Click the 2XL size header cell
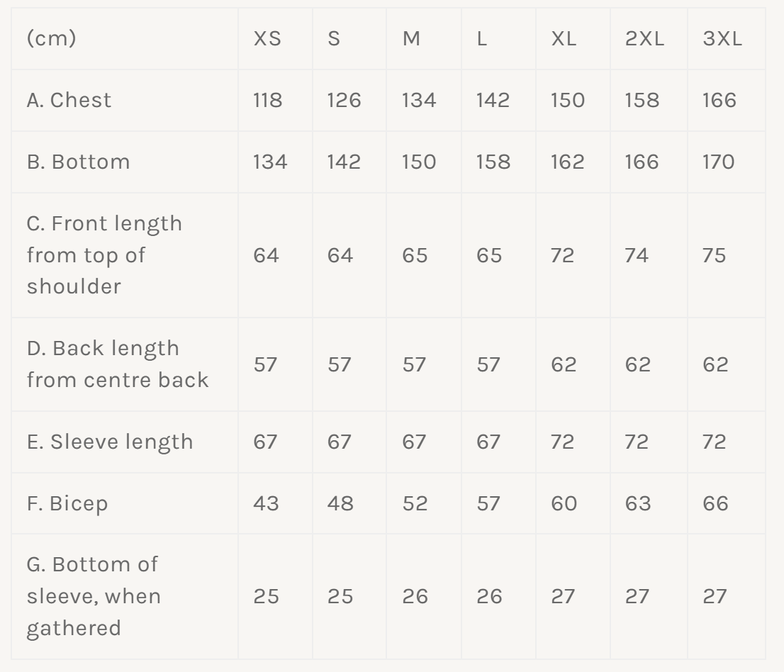784x672 pixels. click(644, 38)
